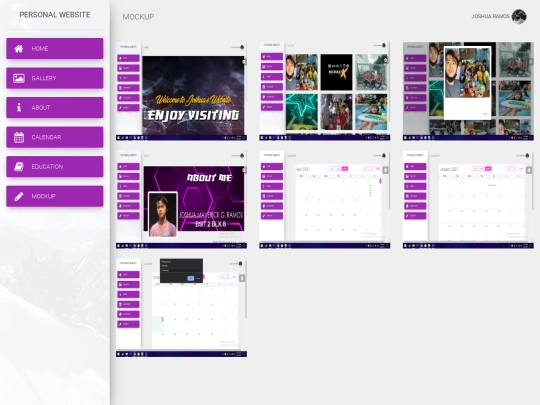Open the Calendar page
Screen dimensions: 540x405
(55, 137)
